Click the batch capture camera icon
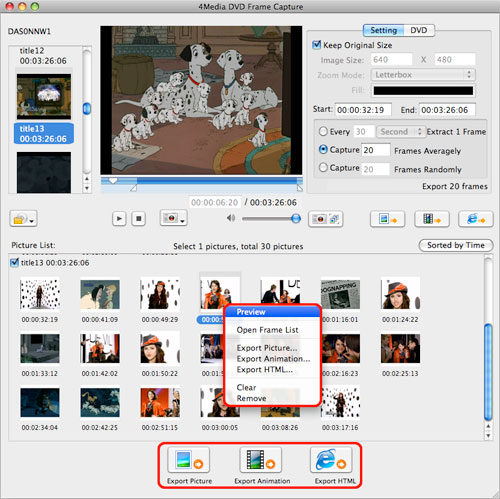500x499 pixels. pos(326,219)
